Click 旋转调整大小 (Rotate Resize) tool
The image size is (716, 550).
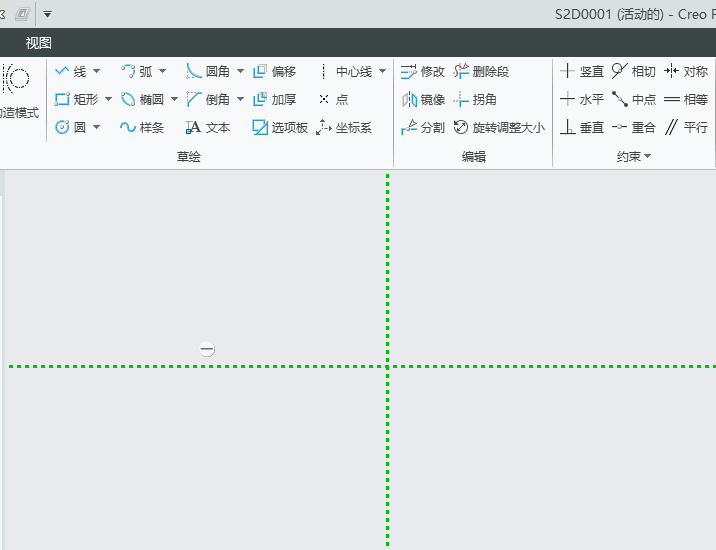coord(499,127)
